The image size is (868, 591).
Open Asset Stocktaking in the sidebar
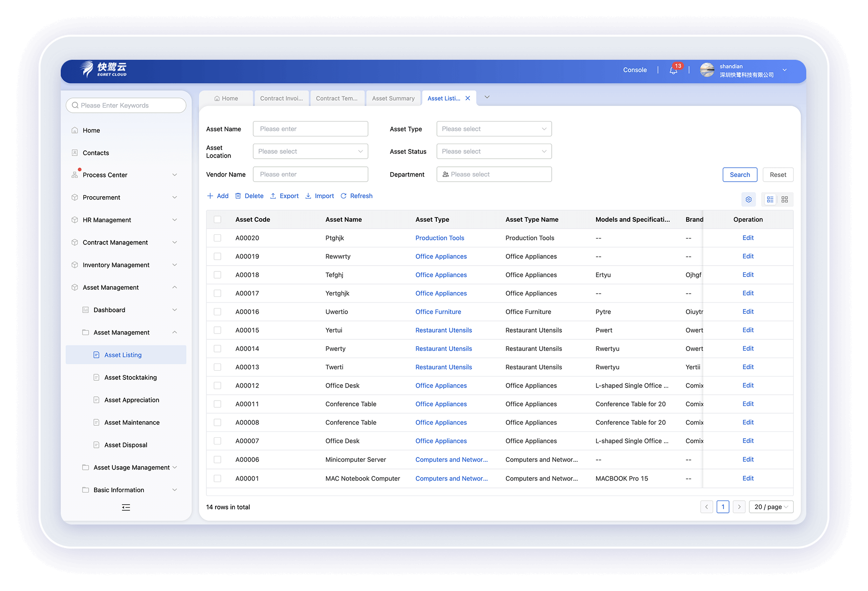(x=130, y=377)
